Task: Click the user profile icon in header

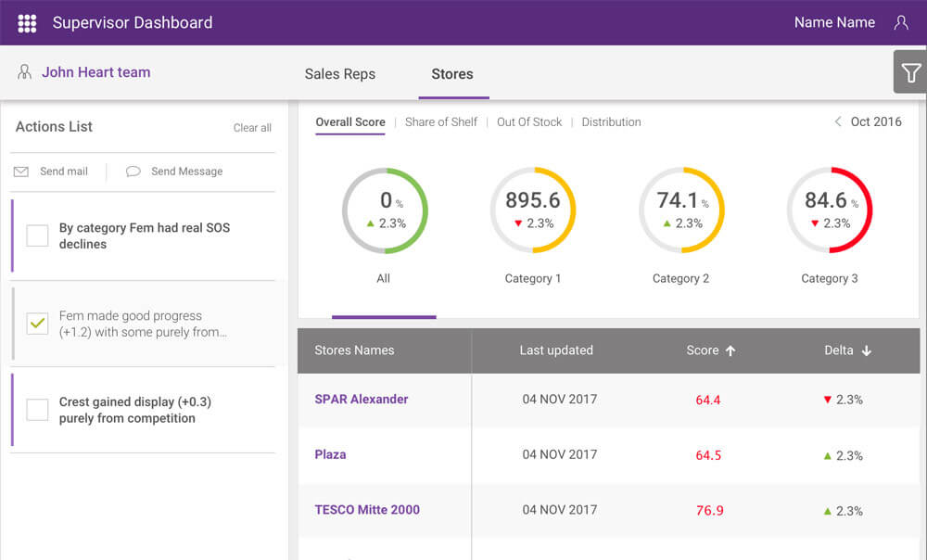Action: (x=901, y=22)
